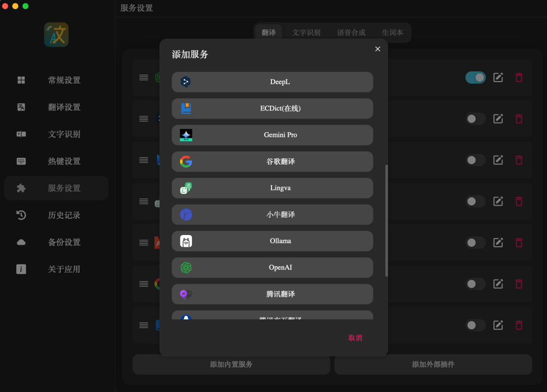This screenshot has width=547, height=392.
Task: Delete the fourth service with its trash icon
Action: [x=519, y=202]
